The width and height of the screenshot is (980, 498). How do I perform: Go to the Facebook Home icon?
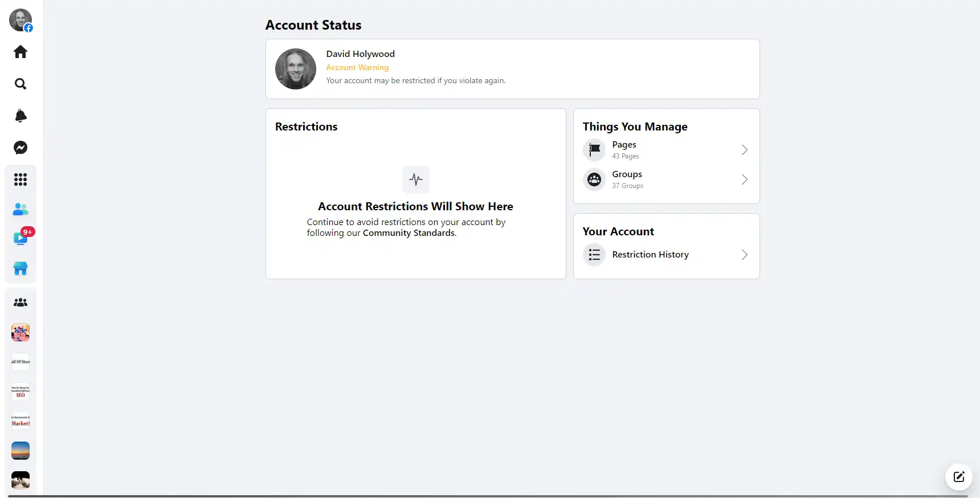coord(21,52)
